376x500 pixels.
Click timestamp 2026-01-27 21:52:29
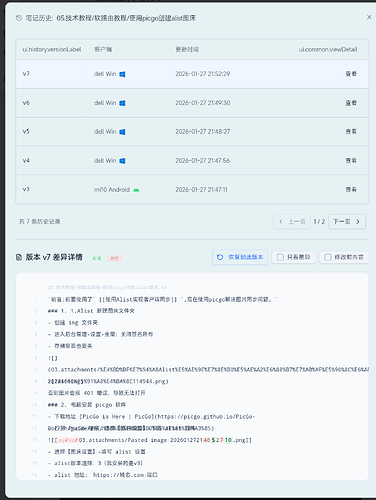pyautogui.click(x=203, y=74)
